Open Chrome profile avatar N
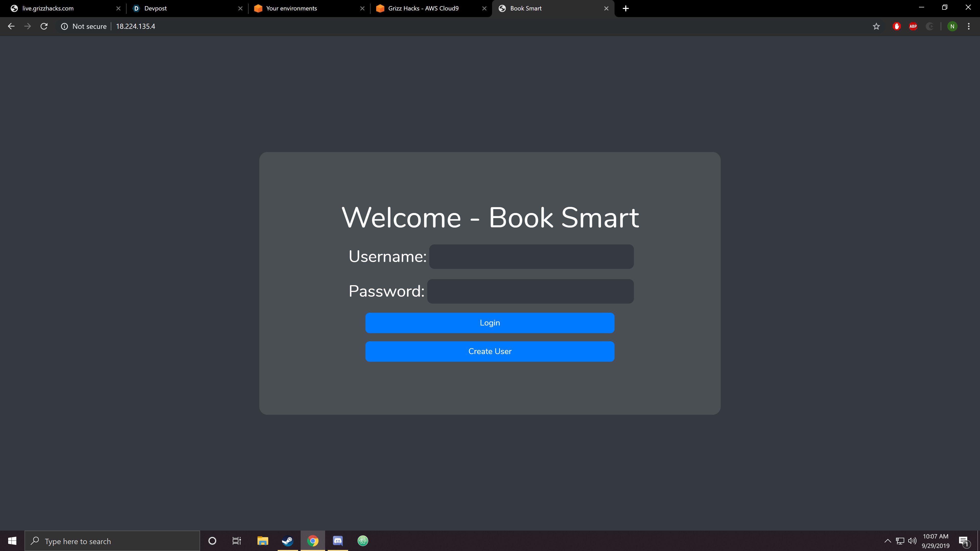The height and width of the screenshot is (551, 980). [952, 26]
